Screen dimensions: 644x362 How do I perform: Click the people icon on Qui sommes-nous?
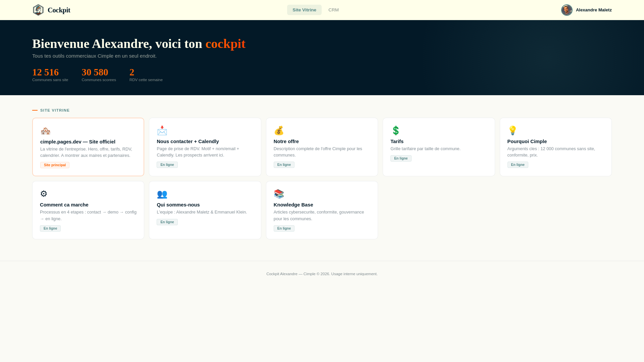(162, 194)
